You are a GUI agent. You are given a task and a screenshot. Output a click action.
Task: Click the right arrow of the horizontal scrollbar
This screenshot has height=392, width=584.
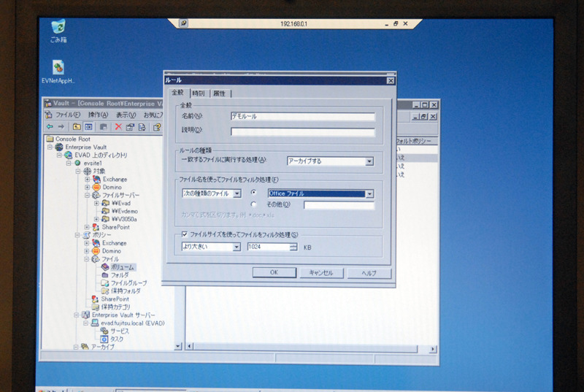pyautogui.click(x=432, y=349)
